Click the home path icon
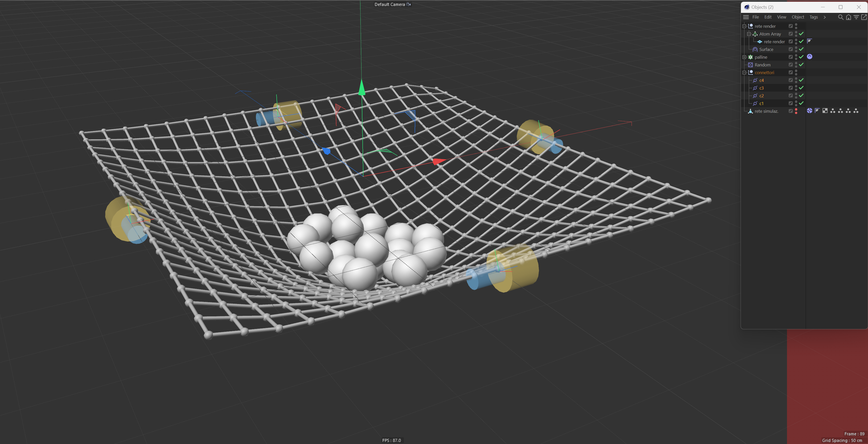The height and width of the screenshot is (444, 868). tap(848, 17)
